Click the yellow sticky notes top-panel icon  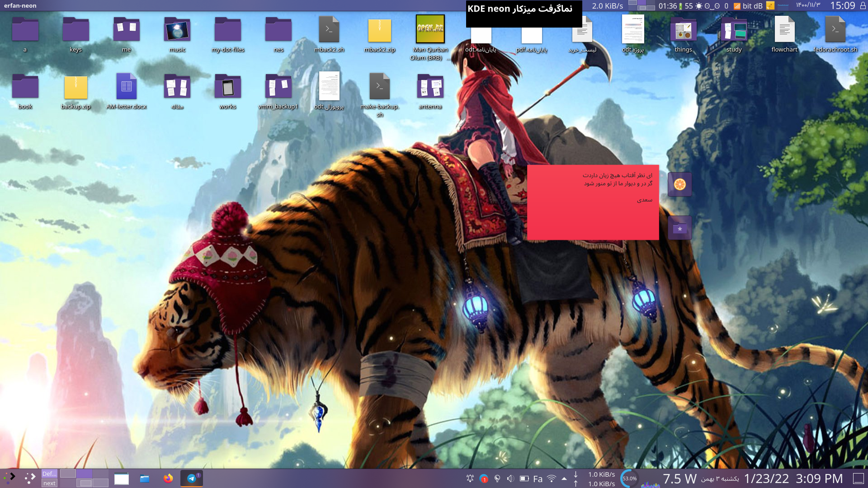point(770,6)
